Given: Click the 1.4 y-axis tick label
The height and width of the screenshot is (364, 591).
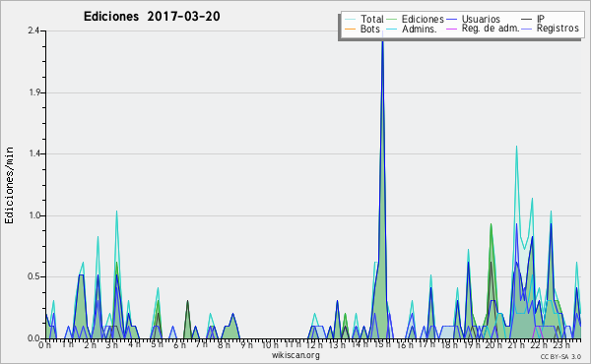Looking at the screenshot, I should point(35,153).
